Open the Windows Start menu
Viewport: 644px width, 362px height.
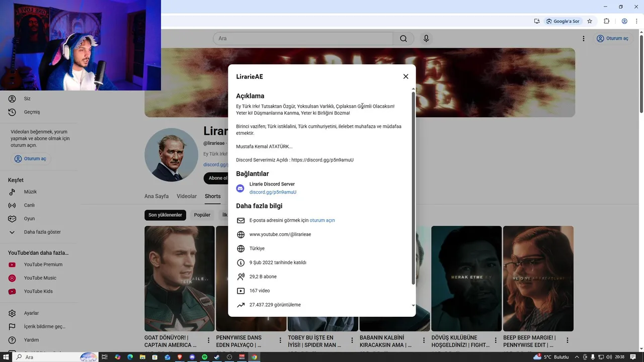6,357
